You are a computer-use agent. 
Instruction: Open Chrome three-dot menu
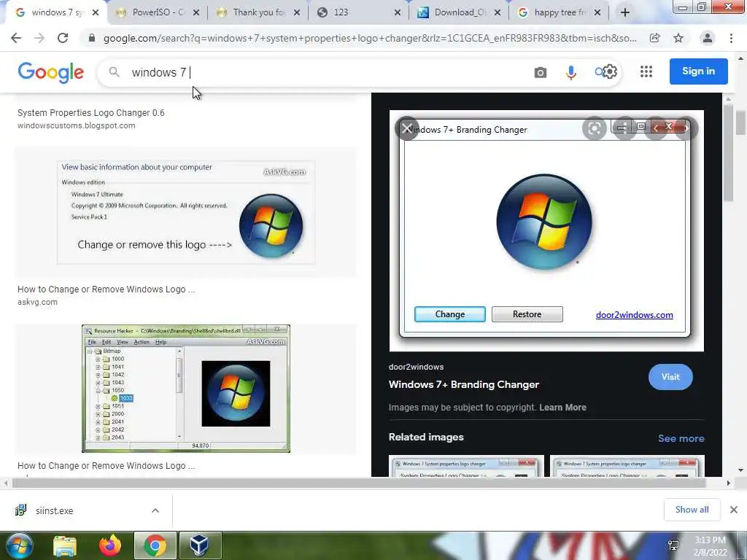click(x=731, y=38)
